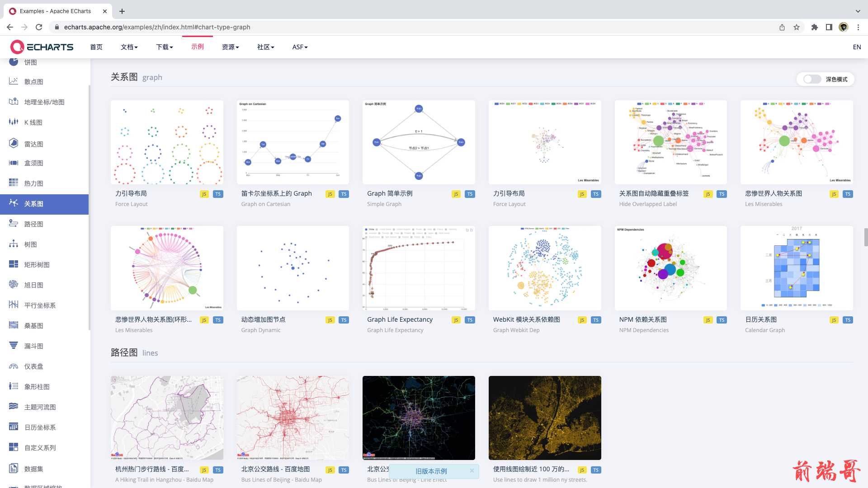Expand the 下载 dropdown menu

coord(165,47)
